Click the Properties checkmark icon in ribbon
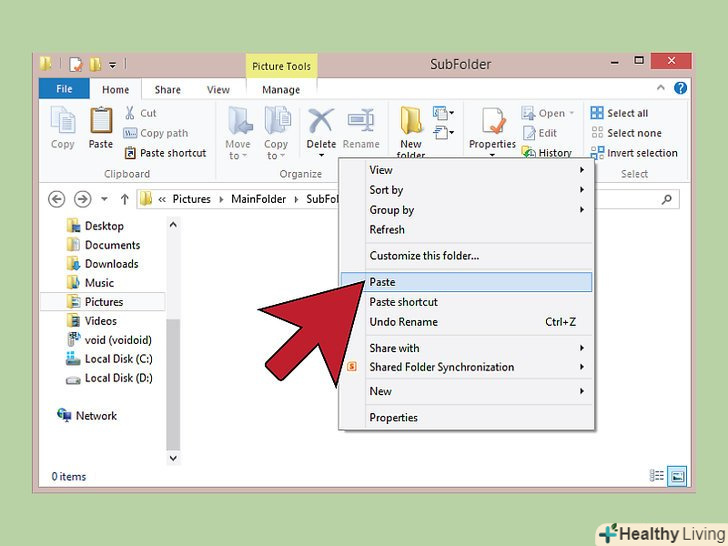This screenshot has height=546, width=728. pos(492,121)
